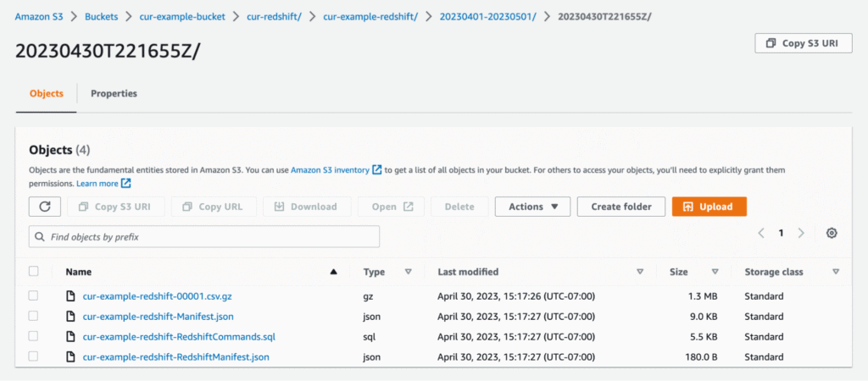
Task: Click the top-right Copy S3 URI button
Action: coord(804,43)
